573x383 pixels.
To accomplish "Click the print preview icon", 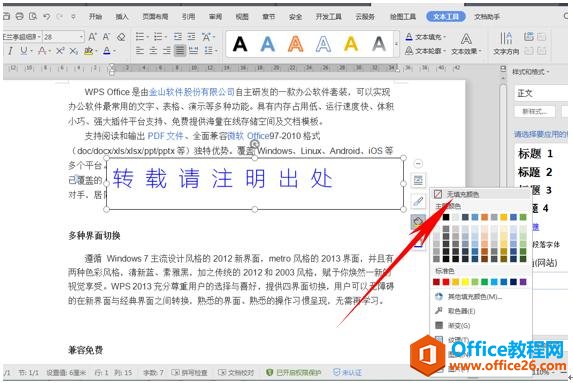I will 33,16.
